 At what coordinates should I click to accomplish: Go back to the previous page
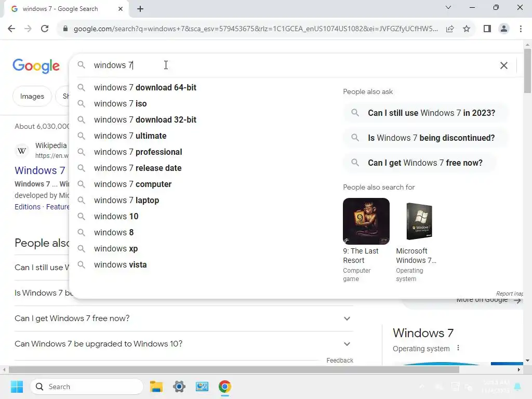pos(11,29)
